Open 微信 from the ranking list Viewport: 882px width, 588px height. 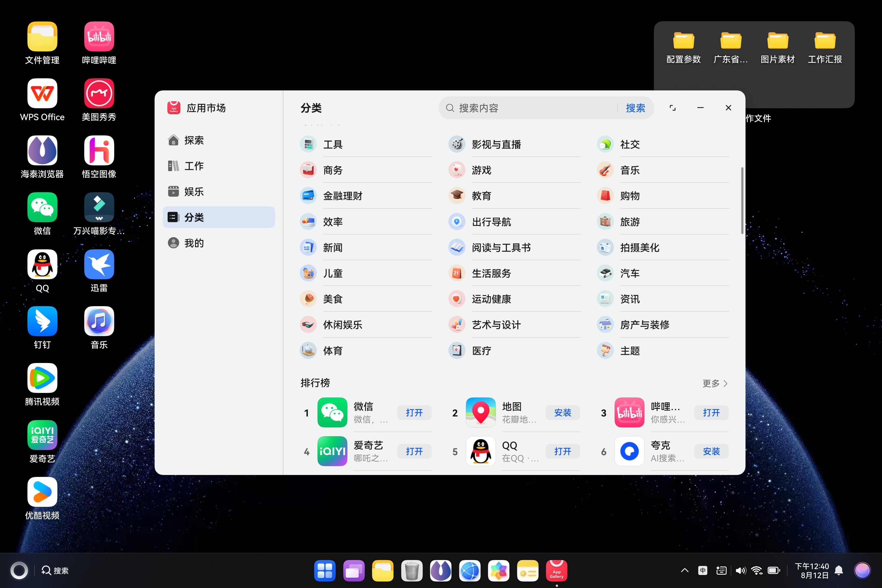[414, 412]
